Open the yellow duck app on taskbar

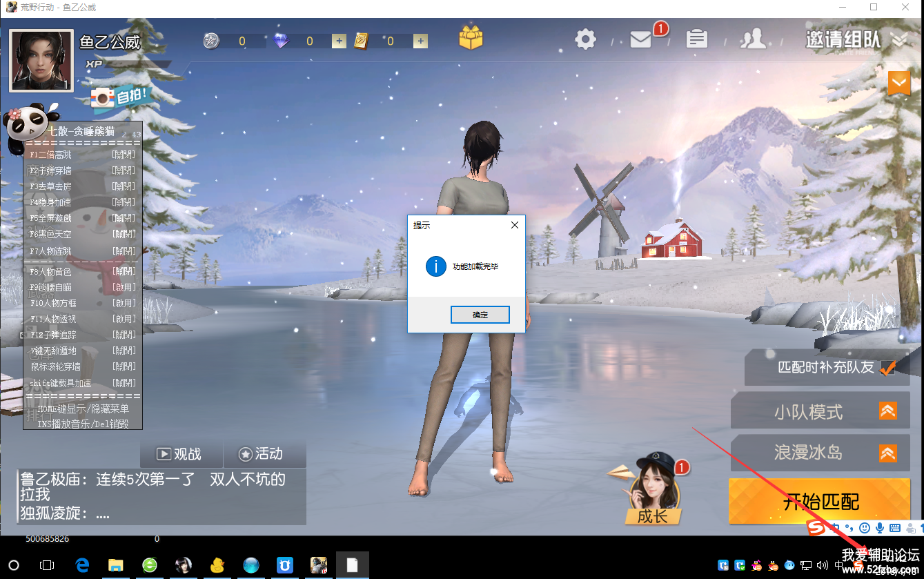tap(217, 565)
